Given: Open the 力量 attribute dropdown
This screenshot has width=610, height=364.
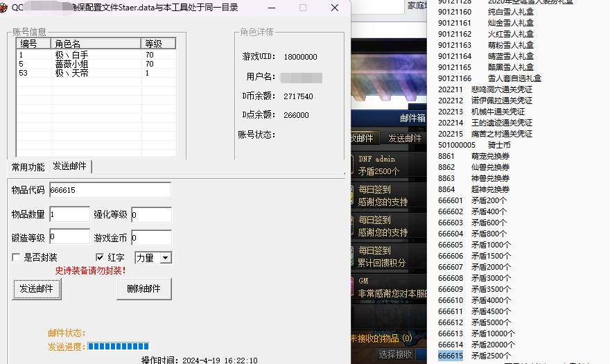Looking at the screenshot, I should click(x=165, y=257).
